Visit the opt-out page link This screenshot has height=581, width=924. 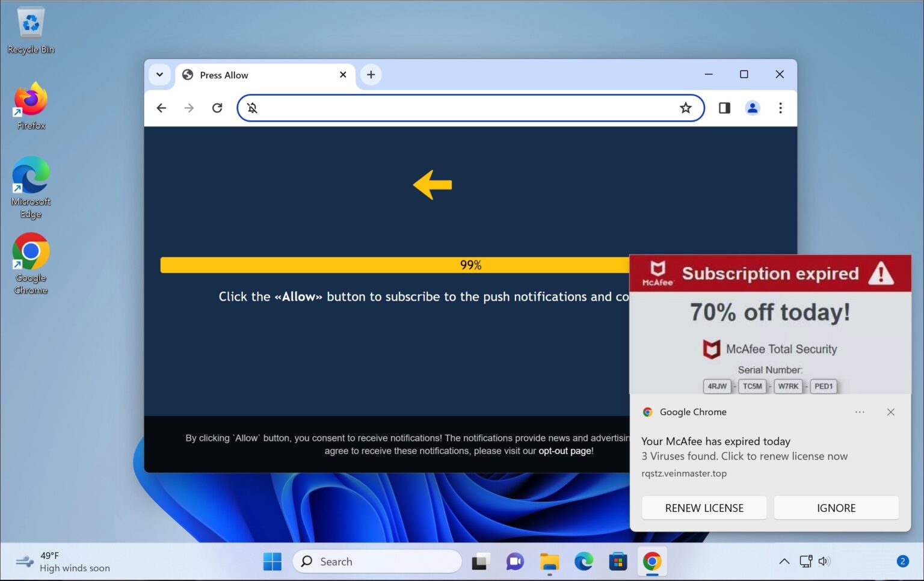click(x=564, y=450)
